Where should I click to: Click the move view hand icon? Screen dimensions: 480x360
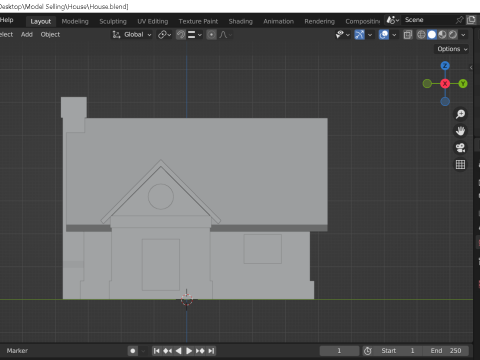(460, 131)
